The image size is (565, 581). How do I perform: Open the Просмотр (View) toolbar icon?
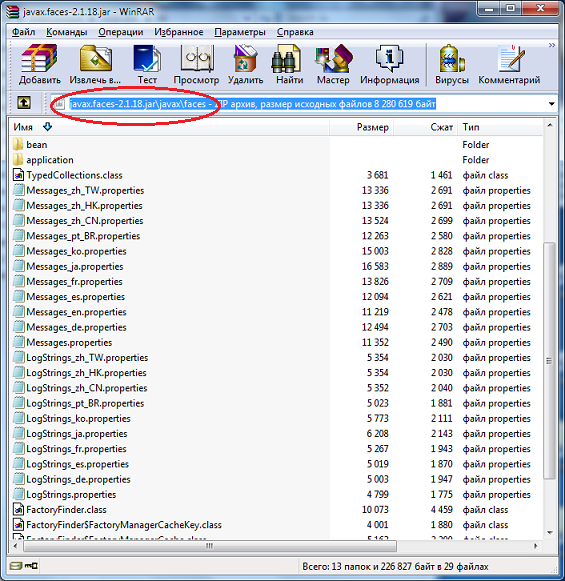click(x=197, y=59)
